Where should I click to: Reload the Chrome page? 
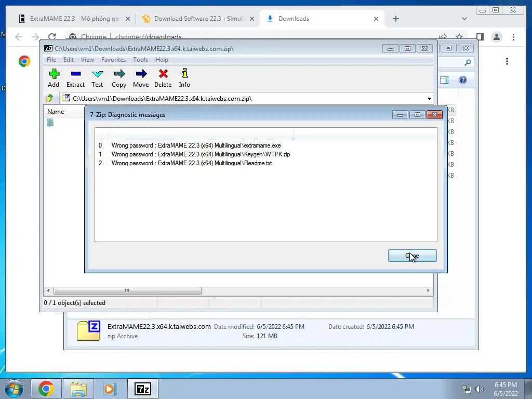52,37
